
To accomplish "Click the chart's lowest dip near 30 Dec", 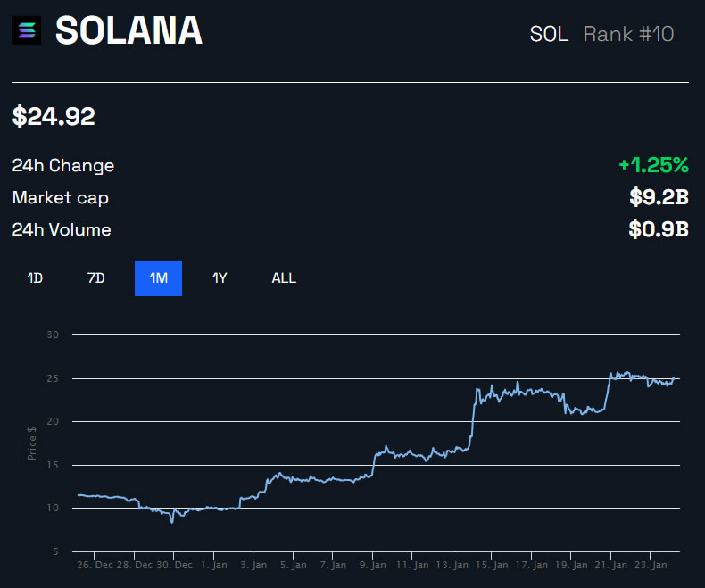I will [x=172, y=521].
